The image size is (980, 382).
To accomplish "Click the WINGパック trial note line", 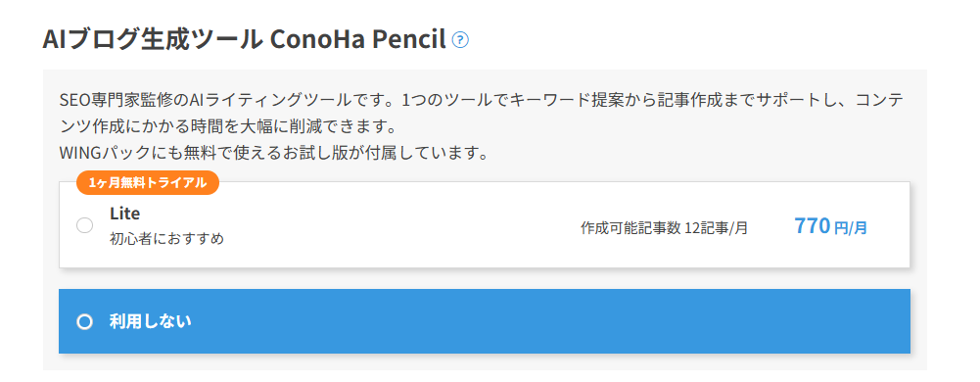I will click(x=274, y=153).
